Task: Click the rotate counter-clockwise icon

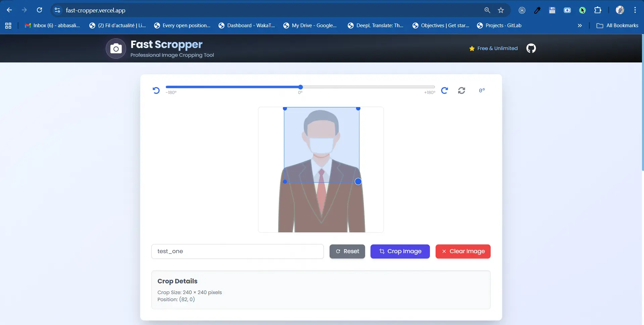Action: tap(156, 90)
